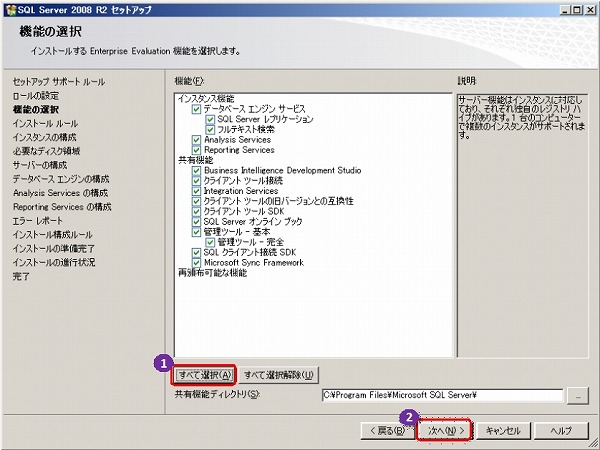Toggle SQL Server オンライン ブック checkbox
Viewport: 600px width, 450px height.
pos(196,222)
